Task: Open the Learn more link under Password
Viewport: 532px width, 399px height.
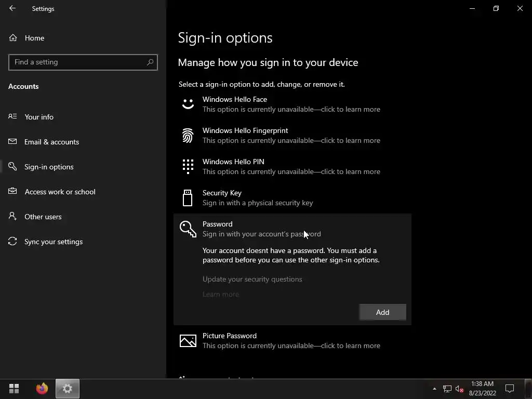Action: [x=220, y=294]
